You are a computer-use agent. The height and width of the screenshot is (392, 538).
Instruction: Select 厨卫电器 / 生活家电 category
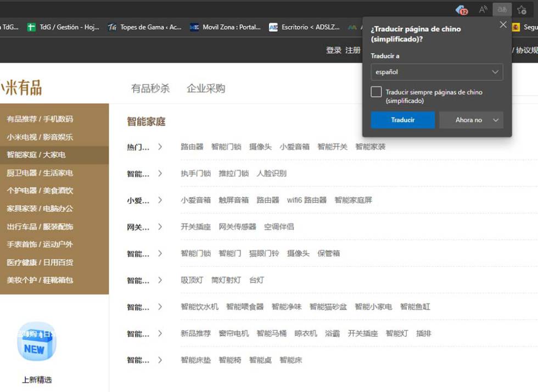pos(40,172)
